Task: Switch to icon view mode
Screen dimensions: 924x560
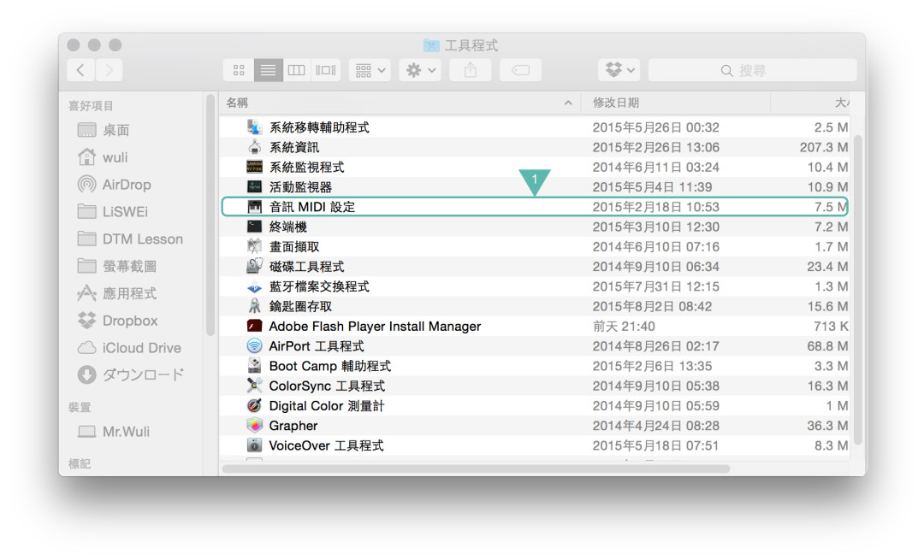Action: 239,69
